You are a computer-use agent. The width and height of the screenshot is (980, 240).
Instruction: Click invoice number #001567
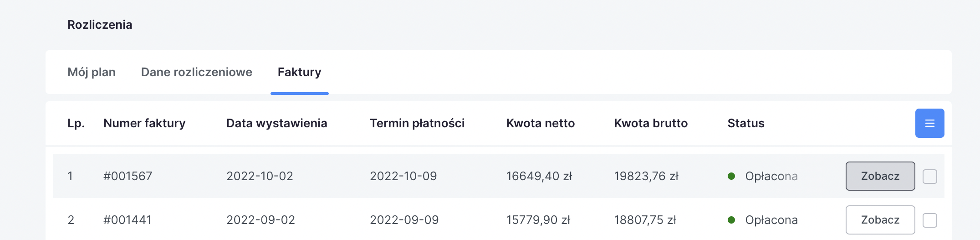pos(128,176)
